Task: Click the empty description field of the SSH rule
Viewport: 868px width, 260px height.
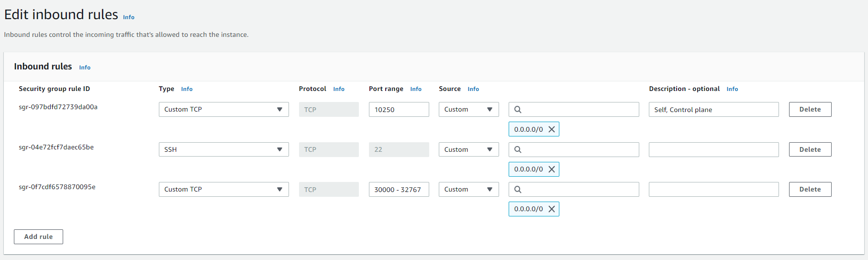Action: point(713,149)
